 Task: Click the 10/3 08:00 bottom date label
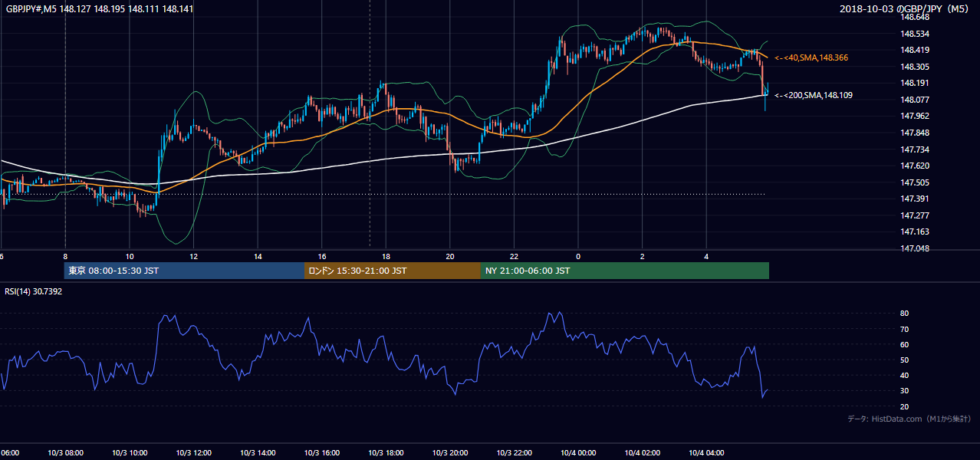pos(65,453)
